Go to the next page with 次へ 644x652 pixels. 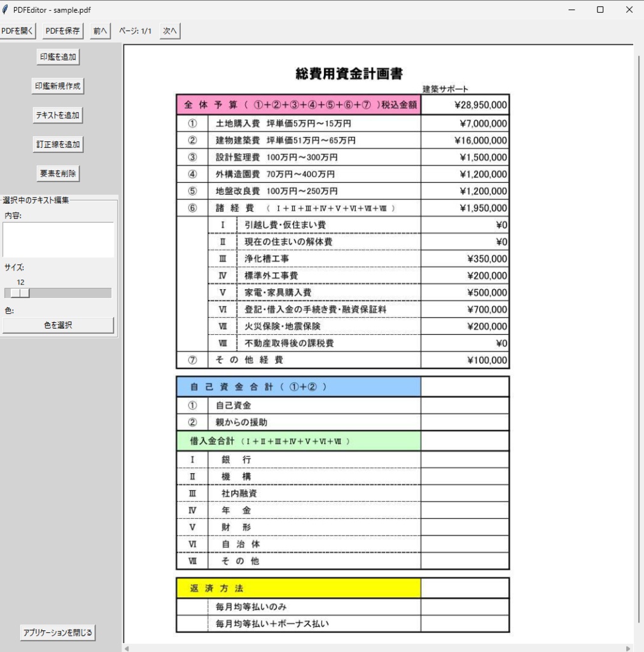tap(169, 30)
